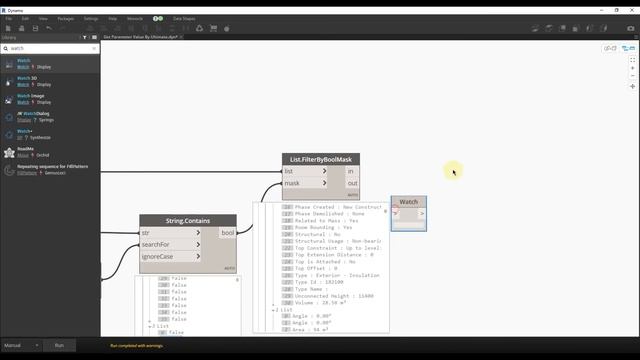
Task: Expand the list port chevron on List.FilterByBoolMask
Action: point(324,171)
